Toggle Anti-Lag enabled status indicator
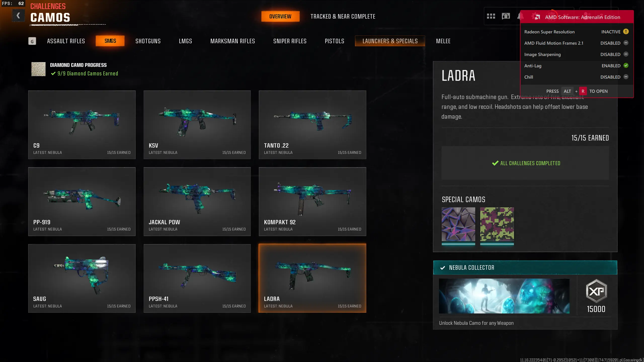The image size is (644, 362). [x=626, y=66]
